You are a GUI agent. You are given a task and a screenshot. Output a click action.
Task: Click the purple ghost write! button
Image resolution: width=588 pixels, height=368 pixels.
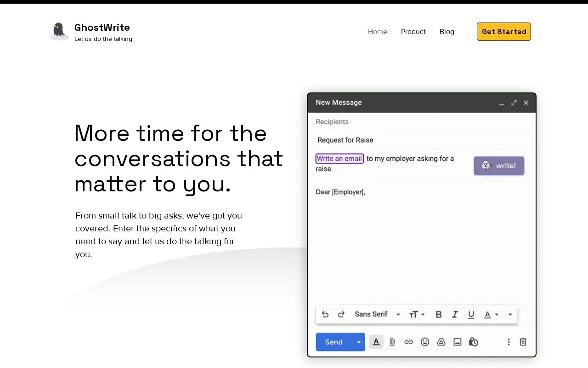tap(499, 166)
